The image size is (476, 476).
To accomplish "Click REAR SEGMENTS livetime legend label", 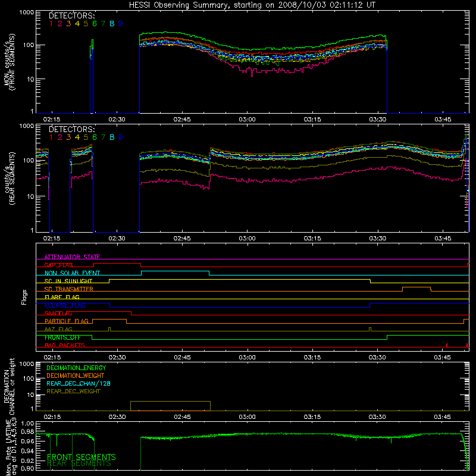I will 79,464.
